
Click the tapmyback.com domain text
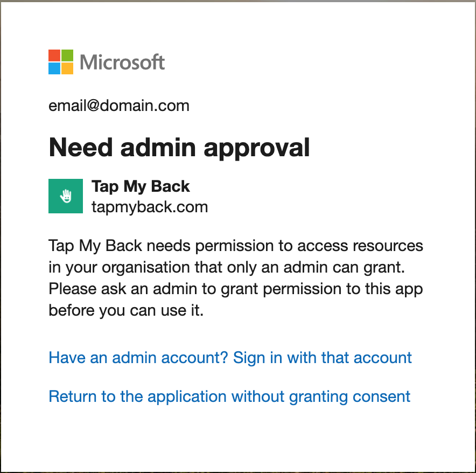[x=150, y=207]
